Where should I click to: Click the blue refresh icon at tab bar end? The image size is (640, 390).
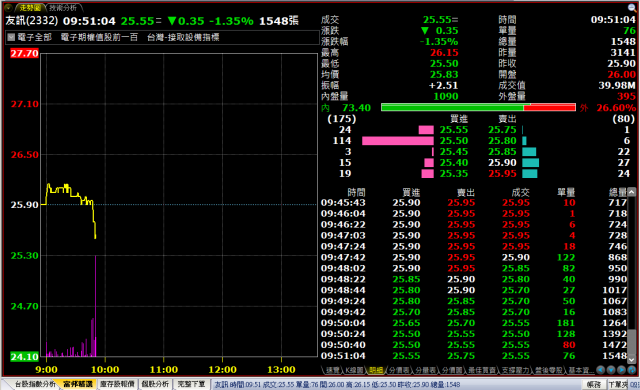point(632,370)
